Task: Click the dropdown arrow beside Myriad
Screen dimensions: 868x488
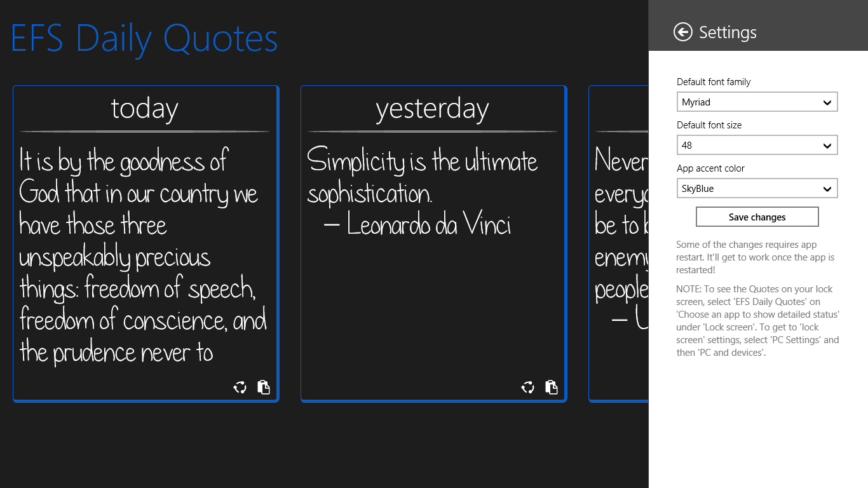Action: pos(827,102)
